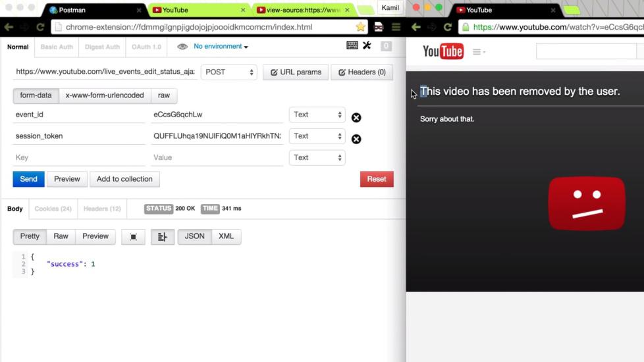The image size is (644, 362).
Task: Select XML response format
Action: coord(226,236)
